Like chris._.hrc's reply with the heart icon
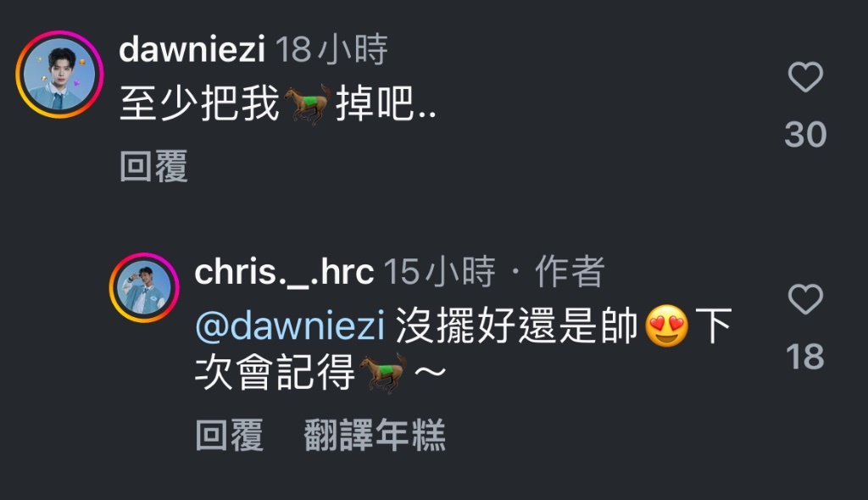The image size is (868, 500). pyautogui.click(x=805, y=299)
